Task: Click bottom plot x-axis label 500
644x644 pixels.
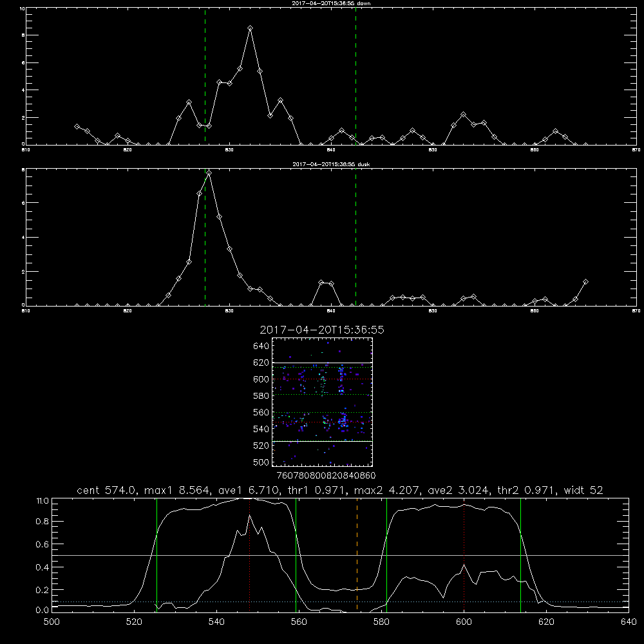Action: pos(52,622)
